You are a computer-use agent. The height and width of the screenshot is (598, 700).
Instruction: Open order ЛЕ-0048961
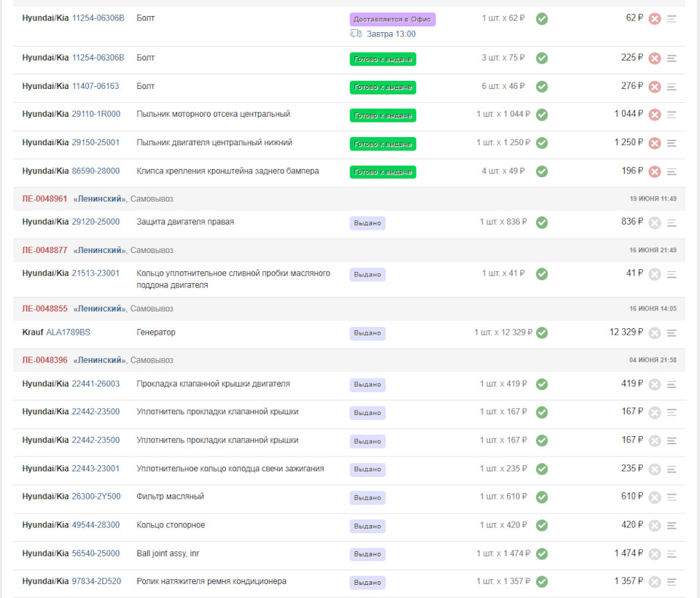point(44,199)
